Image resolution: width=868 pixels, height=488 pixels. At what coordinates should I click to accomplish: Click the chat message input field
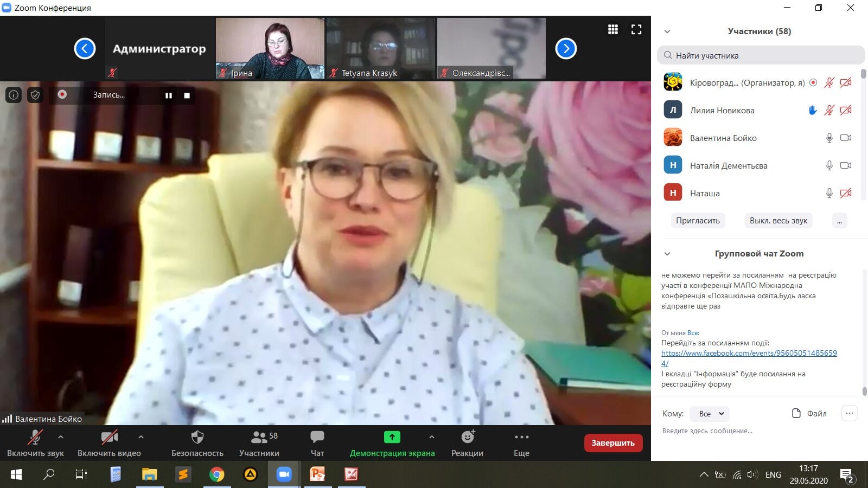click(749, 431)
